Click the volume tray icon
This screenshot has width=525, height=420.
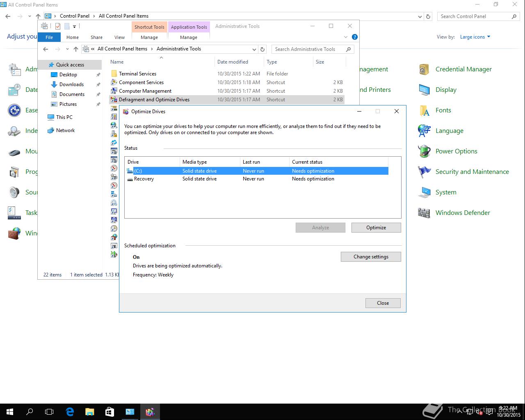(479, 411)
